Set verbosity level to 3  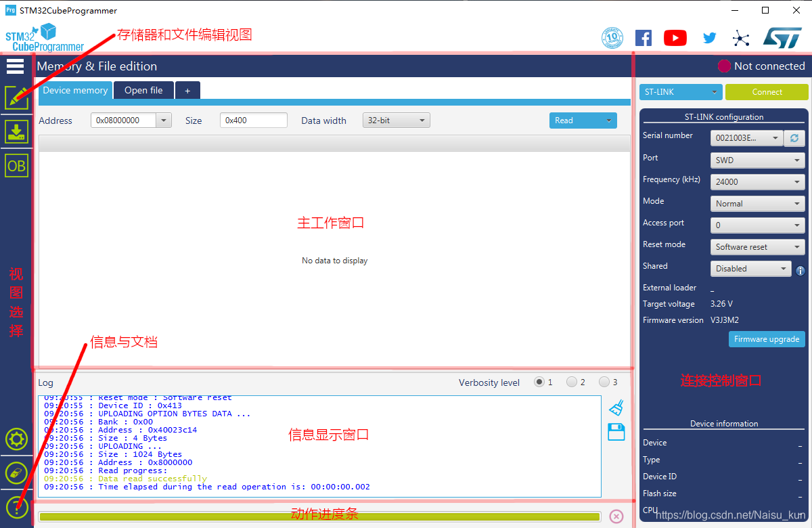coord(604,382)
